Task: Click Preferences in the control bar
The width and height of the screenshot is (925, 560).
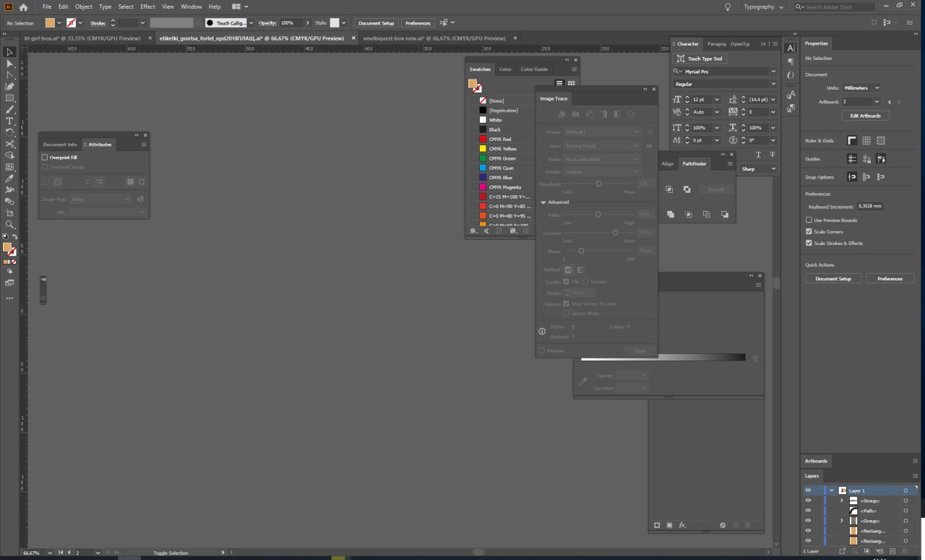Action: tap(418, 23)
